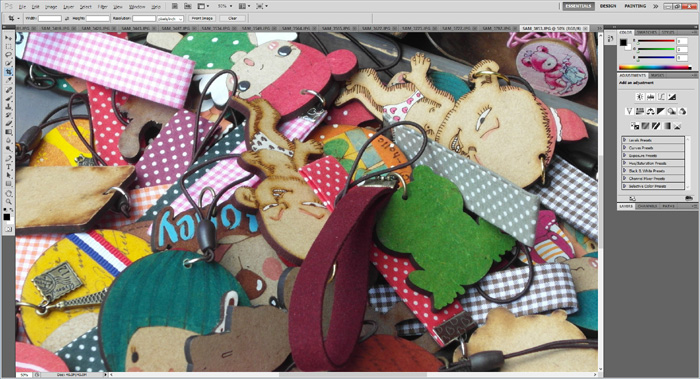The height and width of the screenshot is (379, 700).
Task: Select the Gradient tool
Action: (x=8, y=132)
